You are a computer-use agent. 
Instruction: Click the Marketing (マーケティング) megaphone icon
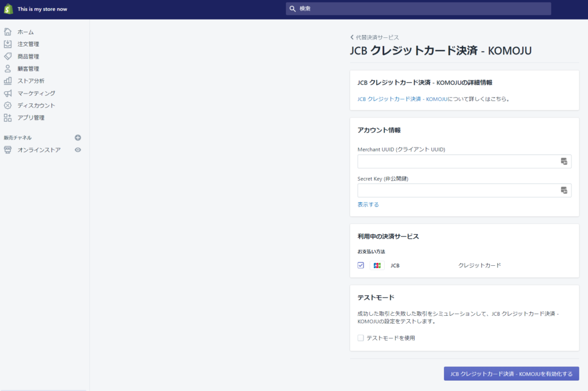(8, 93)
